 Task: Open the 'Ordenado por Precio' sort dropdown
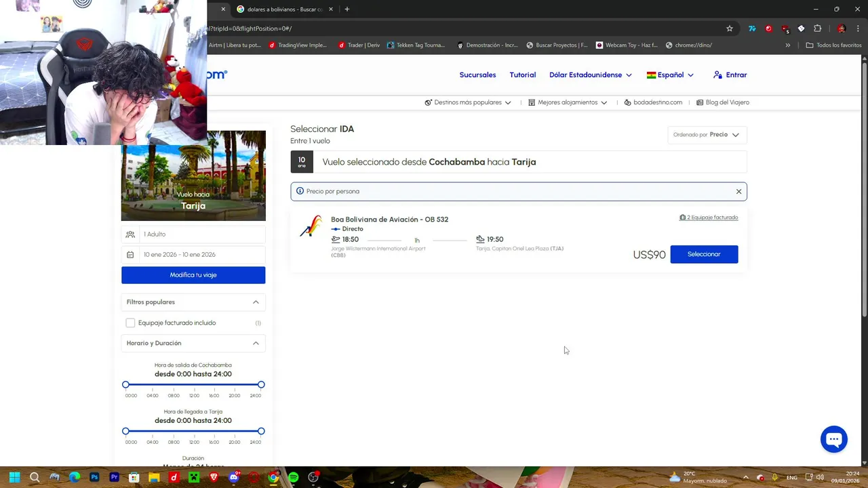point(707,135)
